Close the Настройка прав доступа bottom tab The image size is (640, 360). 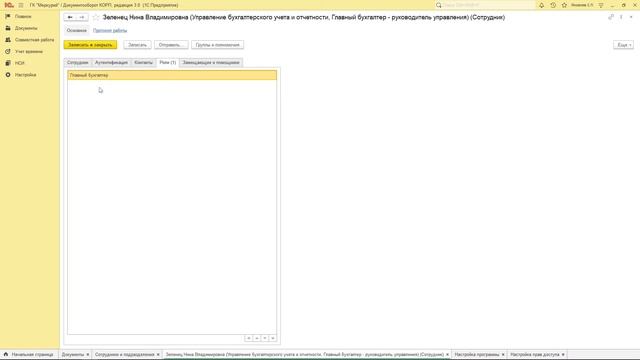[x=563, y=355]
